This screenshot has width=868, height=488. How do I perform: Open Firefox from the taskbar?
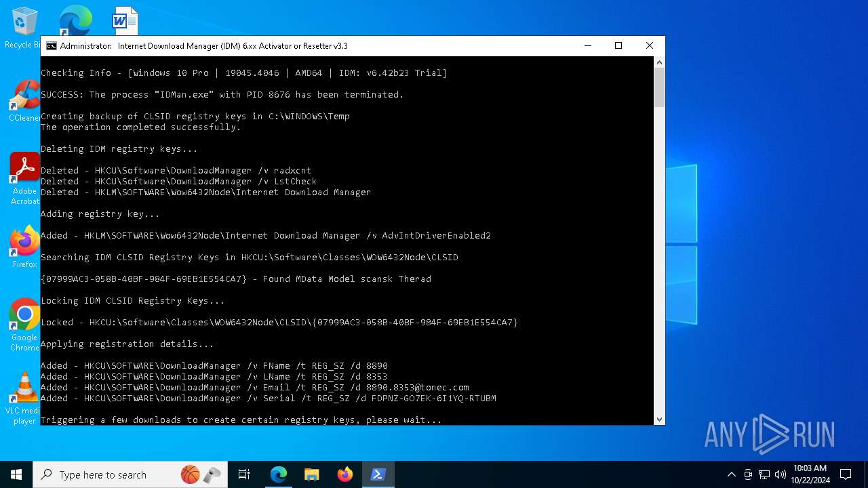pos(344,474)
